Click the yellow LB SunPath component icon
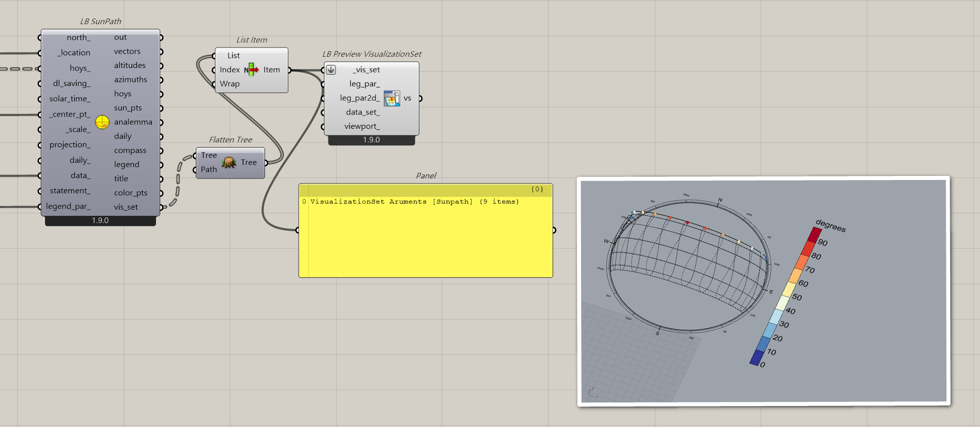The height and width of the screenshot is (427, 980). pyautogui.click(x=102, y=122)
